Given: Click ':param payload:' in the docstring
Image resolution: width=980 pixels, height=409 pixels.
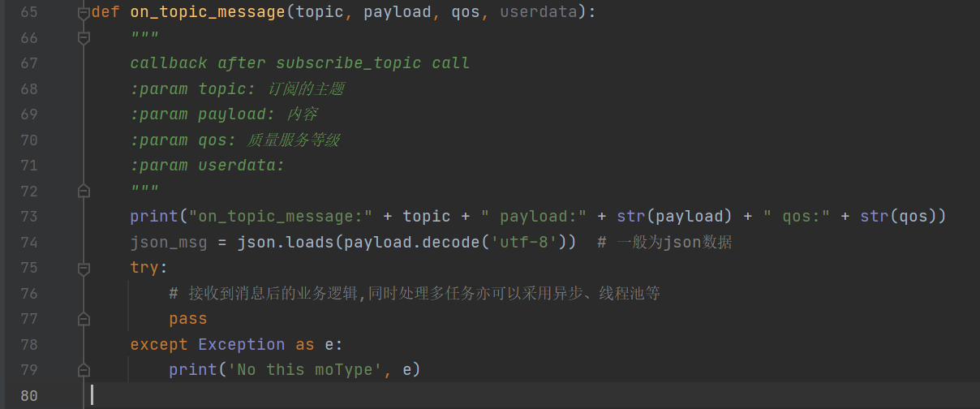Looking at the screenshot, I should [203, 114].
